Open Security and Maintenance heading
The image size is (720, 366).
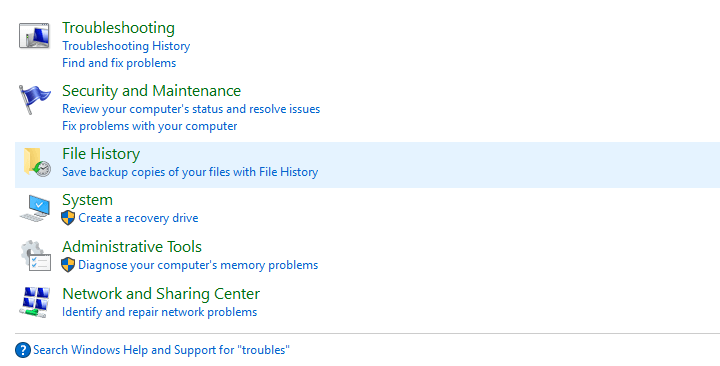(152, 90)
